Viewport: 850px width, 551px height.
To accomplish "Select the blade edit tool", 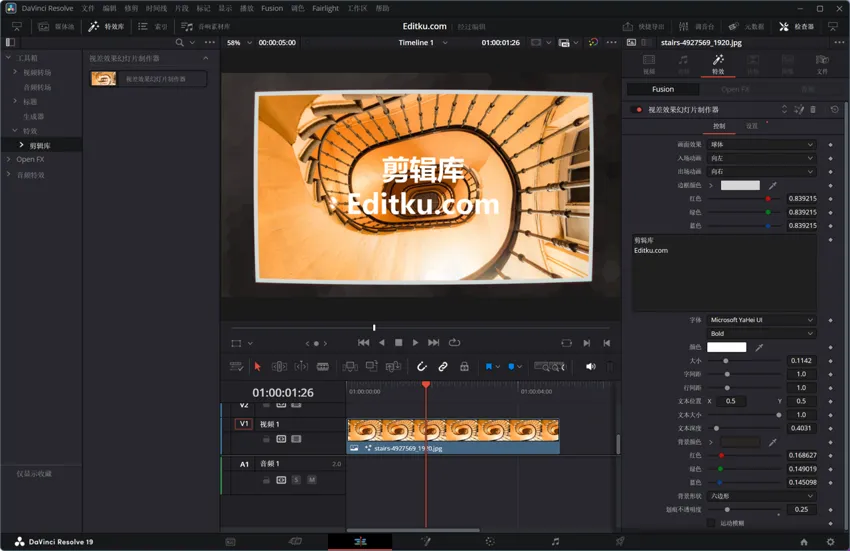I will click(x=323, y=367).
